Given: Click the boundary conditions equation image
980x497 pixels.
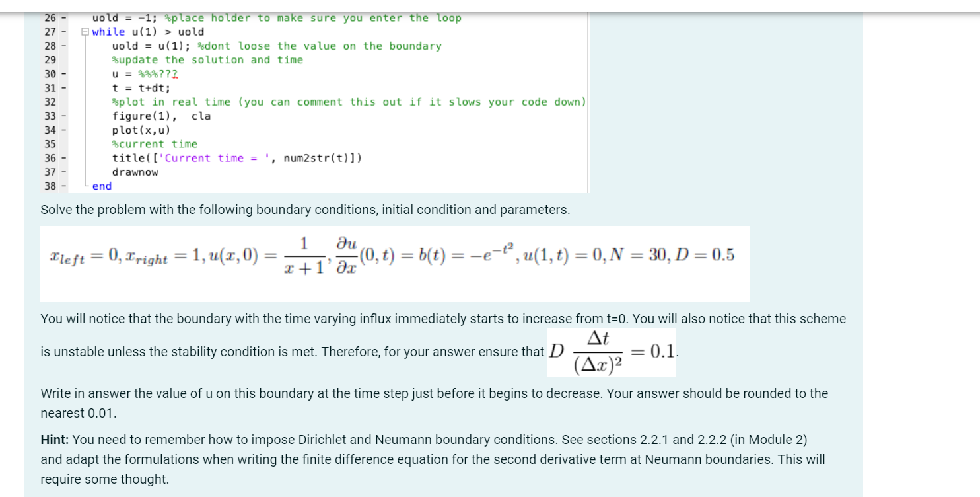Looking at the screenshot, I should point(395,264).
